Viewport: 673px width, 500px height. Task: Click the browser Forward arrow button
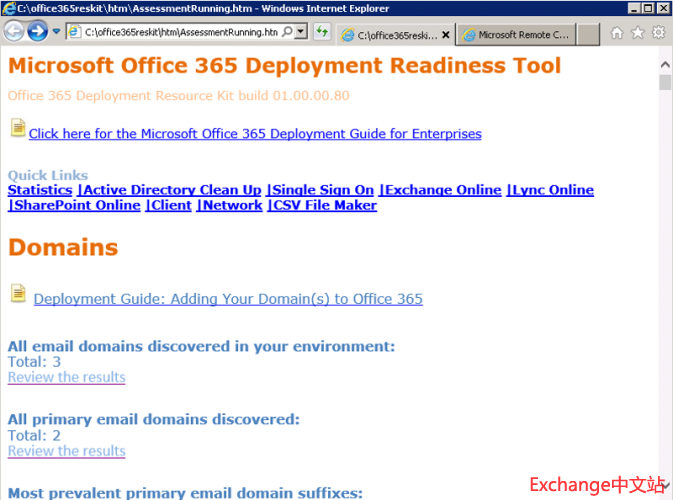coord(38,31)
